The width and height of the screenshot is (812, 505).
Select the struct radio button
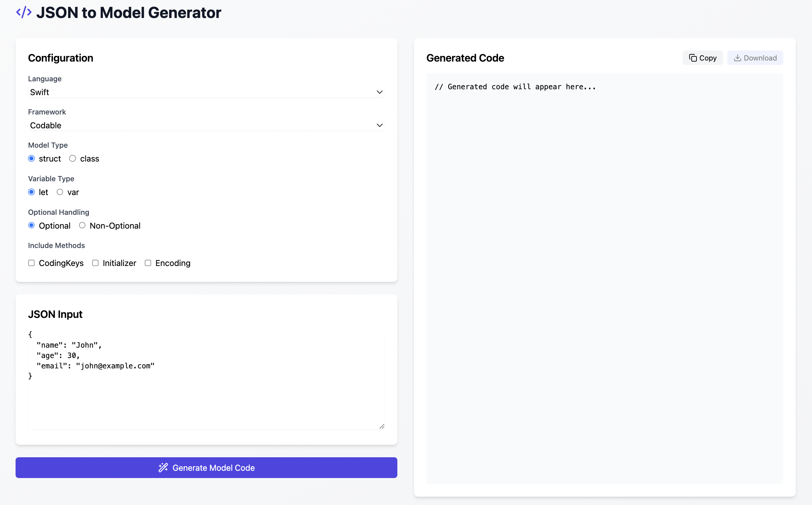click(31, 158)
